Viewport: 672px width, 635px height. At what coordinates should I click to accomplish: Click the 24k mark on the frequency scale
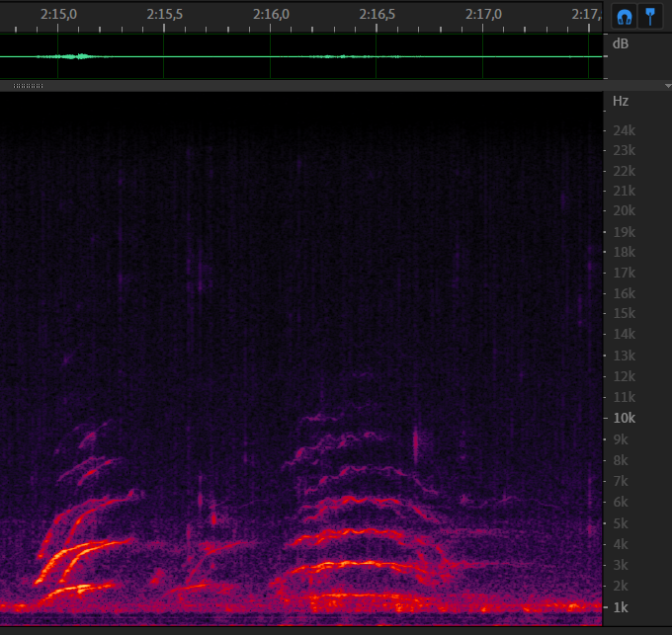[x=624, y=130]
